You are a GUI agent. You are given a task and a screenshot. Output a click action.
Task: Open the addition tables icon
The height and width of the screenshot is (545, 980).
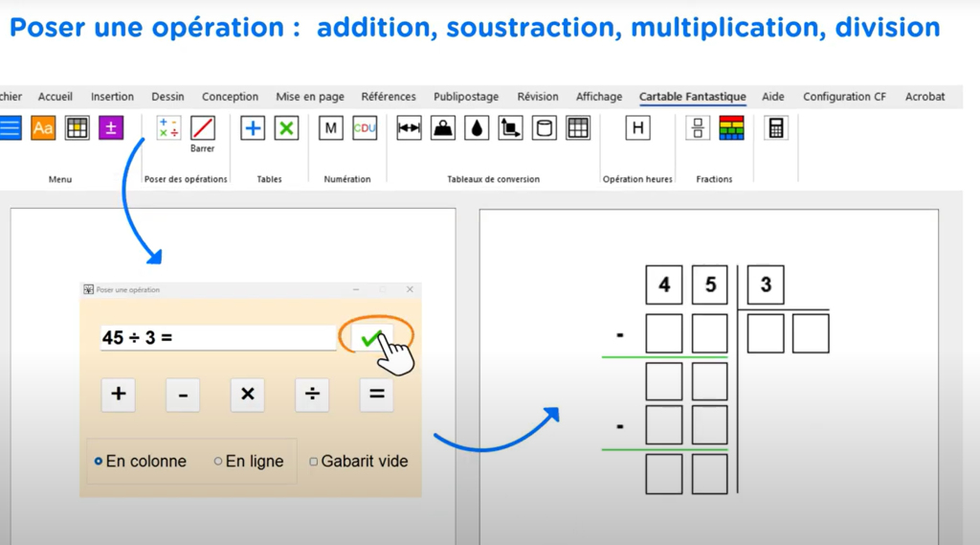coord(253,128)
